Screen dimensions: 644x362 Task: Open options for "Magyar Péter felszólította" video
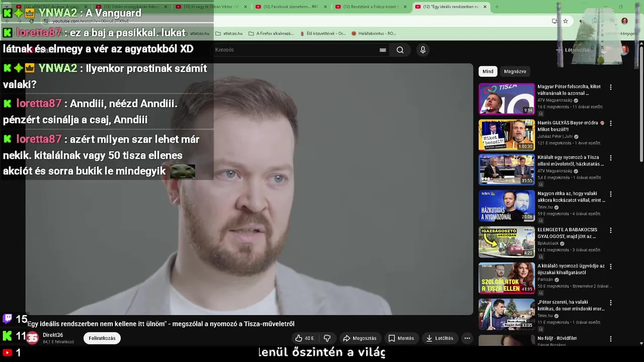611,87
